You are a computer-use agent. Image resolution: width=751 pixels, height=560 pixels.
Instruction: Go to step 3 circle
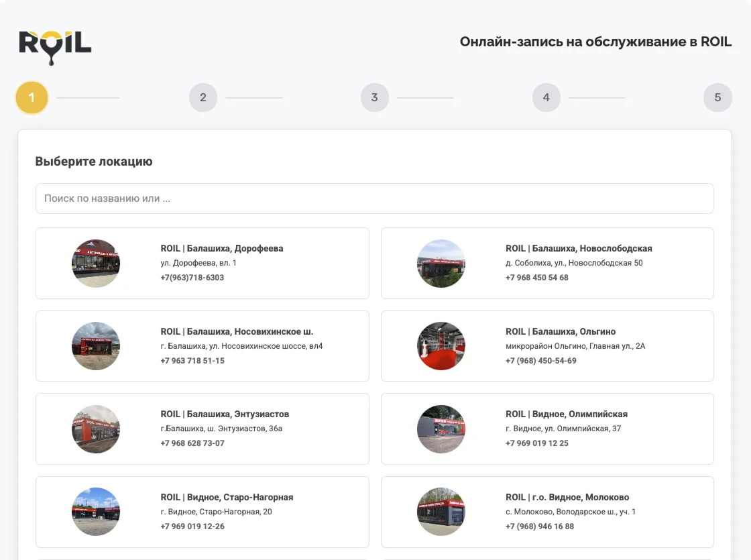pos(375,98)
